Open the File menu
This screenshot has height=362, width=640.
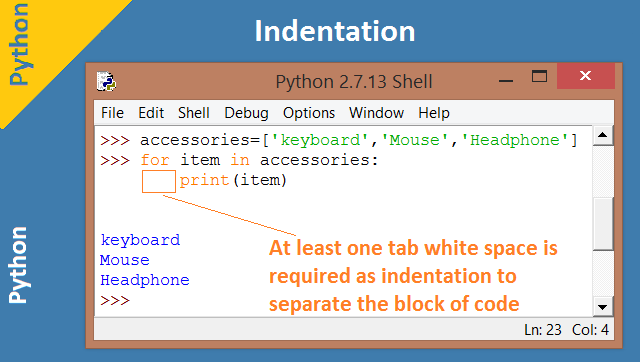tap(112, 113)
